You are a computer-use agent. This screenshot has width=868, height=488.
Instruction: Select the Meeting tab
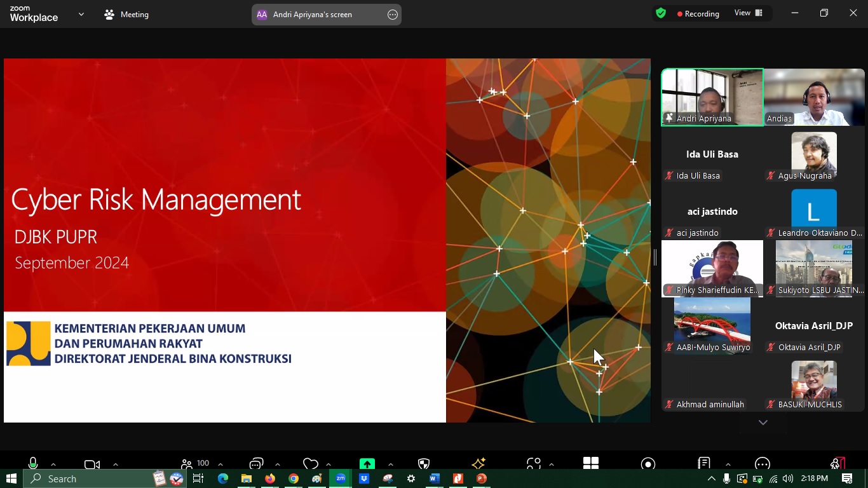[126, 14]
